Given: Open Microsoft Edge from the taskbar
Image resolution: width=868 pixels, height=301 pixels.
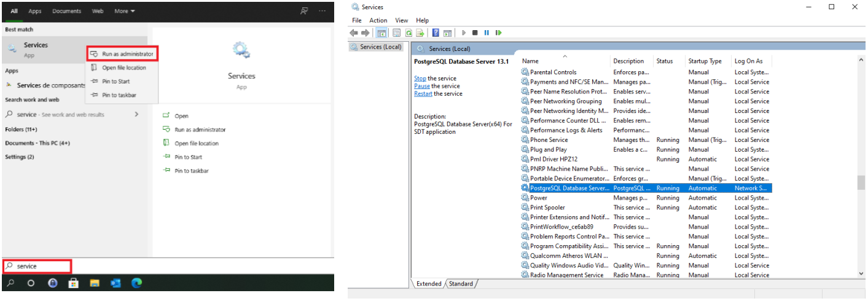Looking at the screenshot, I should coord(136,283).
